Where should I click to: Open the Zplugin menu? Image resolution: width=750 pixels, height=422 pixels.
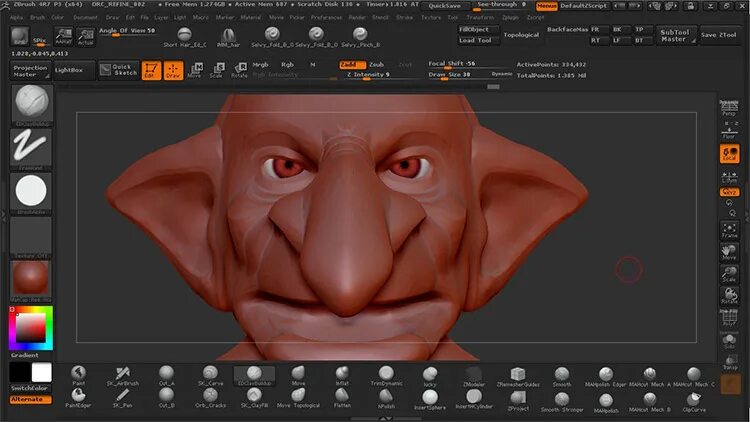pyautogui.click(x=510, y=17)
